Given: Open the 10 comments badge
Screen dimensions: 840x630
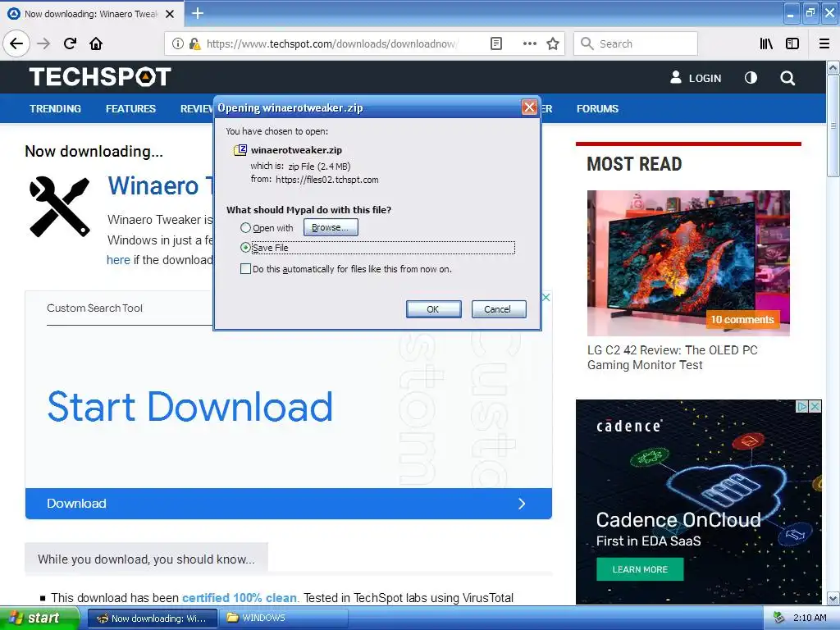Looking at the screenshot, I should tap(742, 320).
